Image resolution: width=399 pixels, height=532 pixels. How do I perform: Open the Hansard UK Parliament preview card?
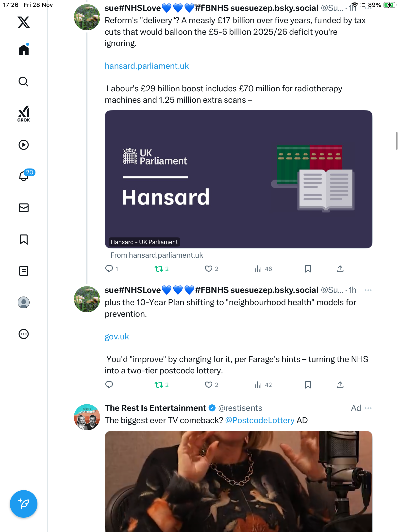(238, 179)
